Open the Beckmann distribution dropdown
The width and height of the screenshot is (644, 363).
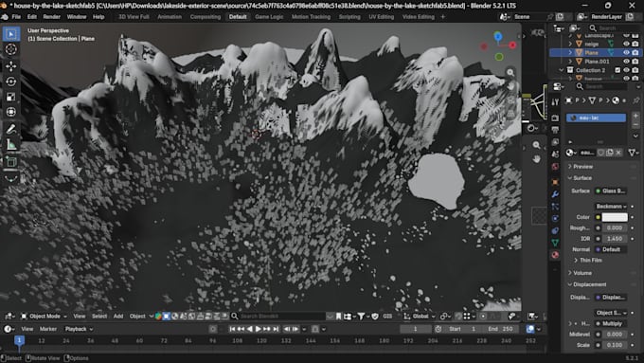[x=611, y=206]
